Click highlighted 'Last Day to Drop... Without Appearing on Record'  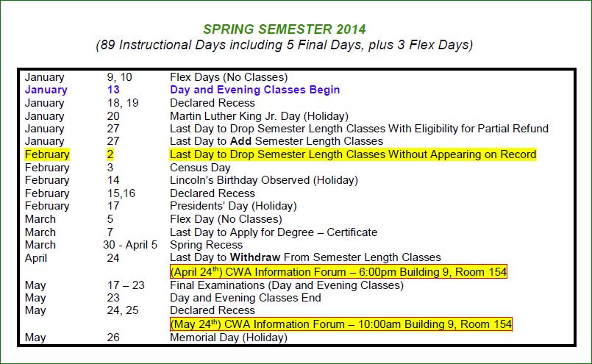click(x=353, y=154)
